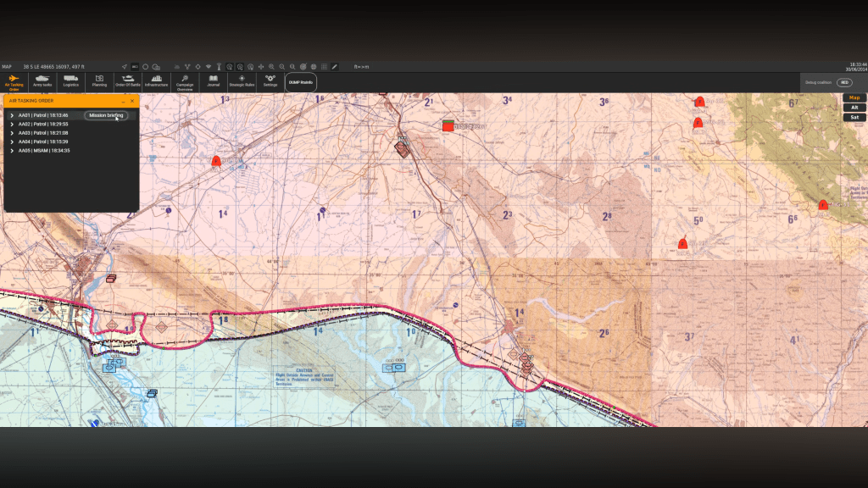This screenshot has height=488, width=868.
Task: Open the Army tasks panel
Action: coord(42,81)
